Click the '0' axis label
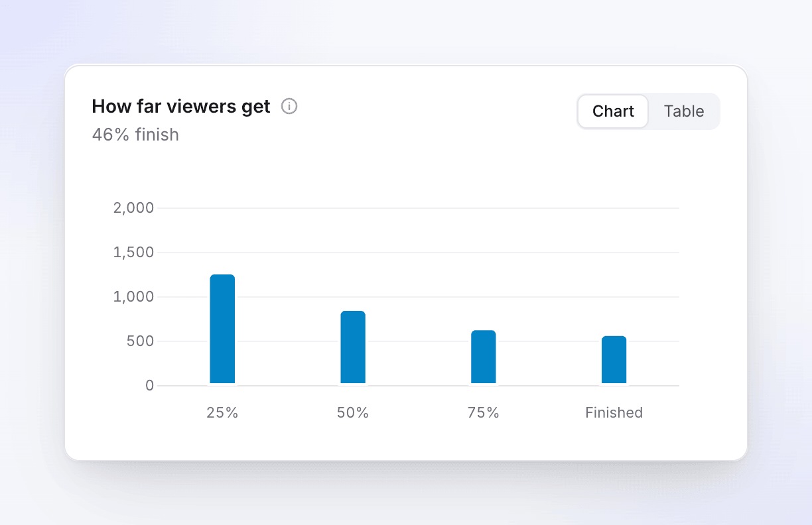 [150, 386]
